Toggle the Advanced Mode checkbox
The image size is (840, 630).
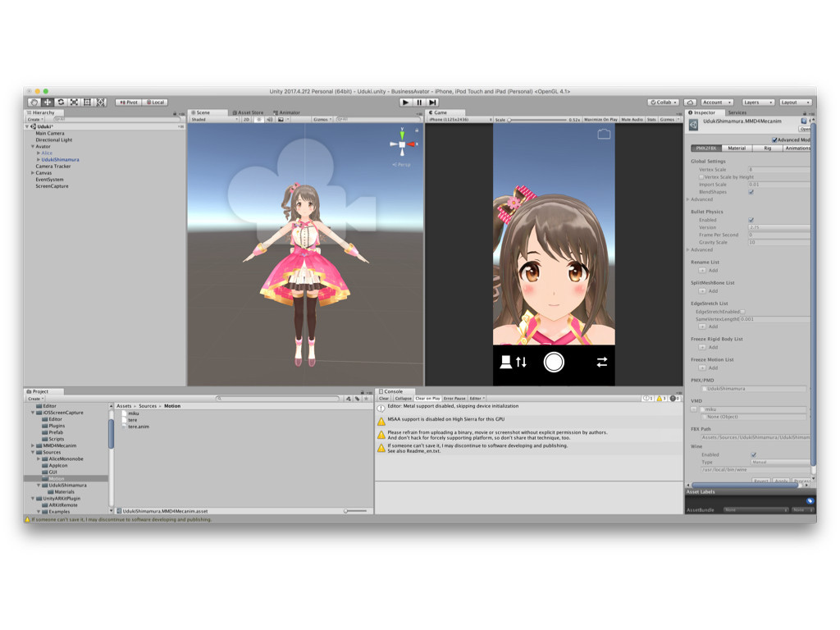pos(774,139)
